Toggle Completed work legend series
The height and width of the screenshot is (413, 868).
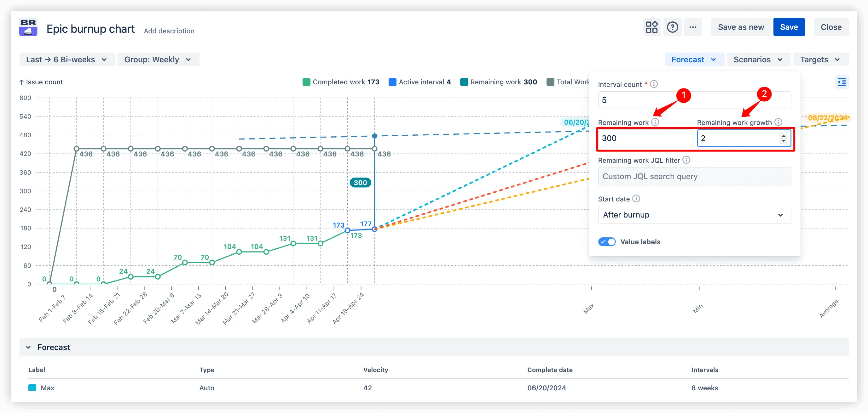[x=341, y=82]
